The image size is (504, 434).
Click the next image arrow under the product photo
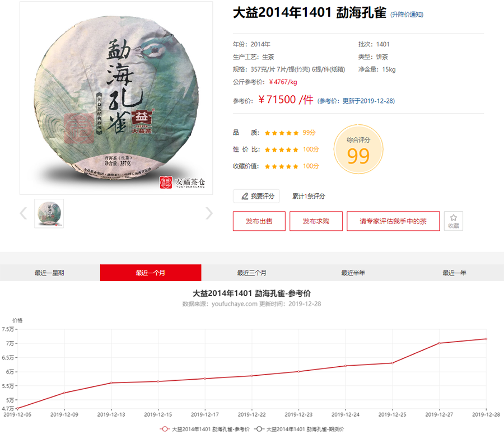[209, 213]
